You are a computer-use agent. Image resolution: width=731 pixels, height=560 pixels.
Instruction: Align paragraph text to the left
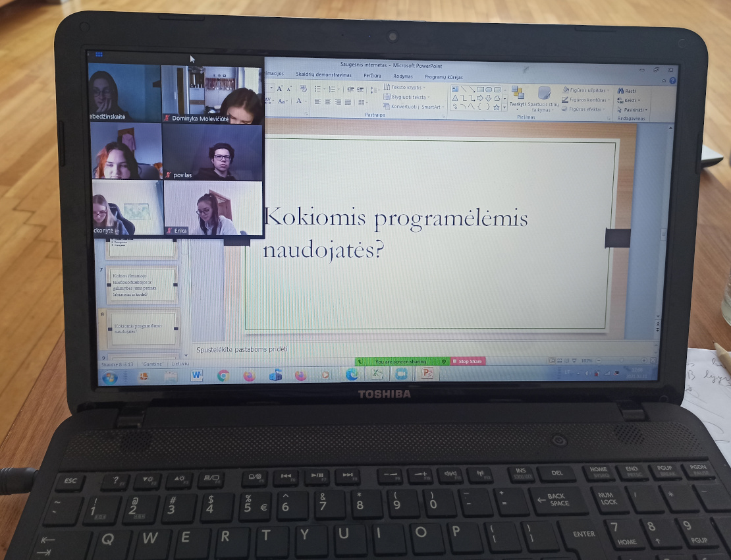[317, 101]
